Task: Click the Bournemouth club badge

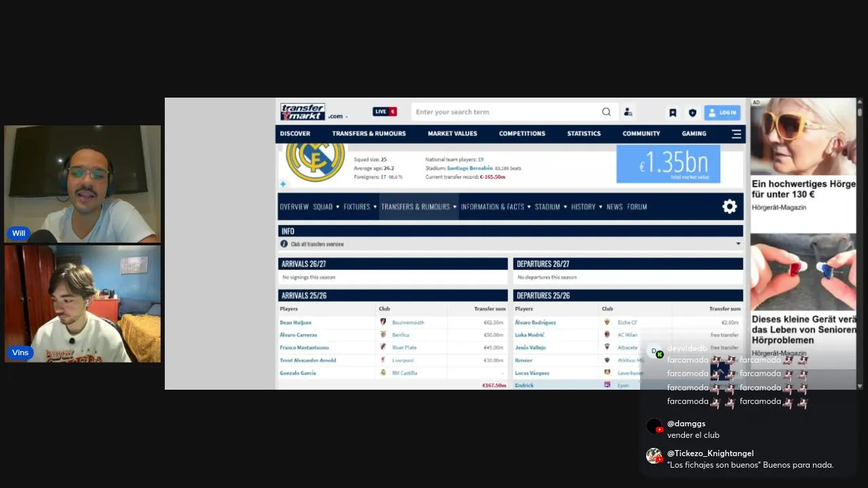Action: pyautogui.click(x=383, y=322)
